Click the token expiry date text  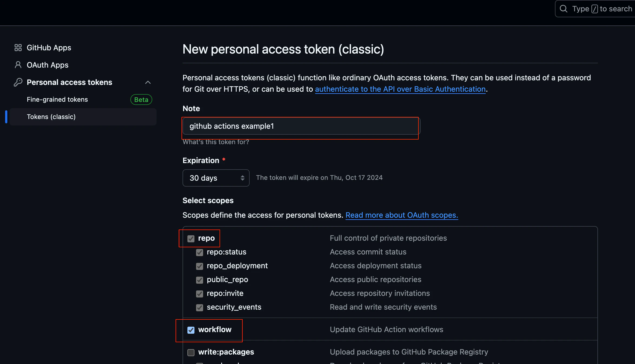click(x=319, y=178)
